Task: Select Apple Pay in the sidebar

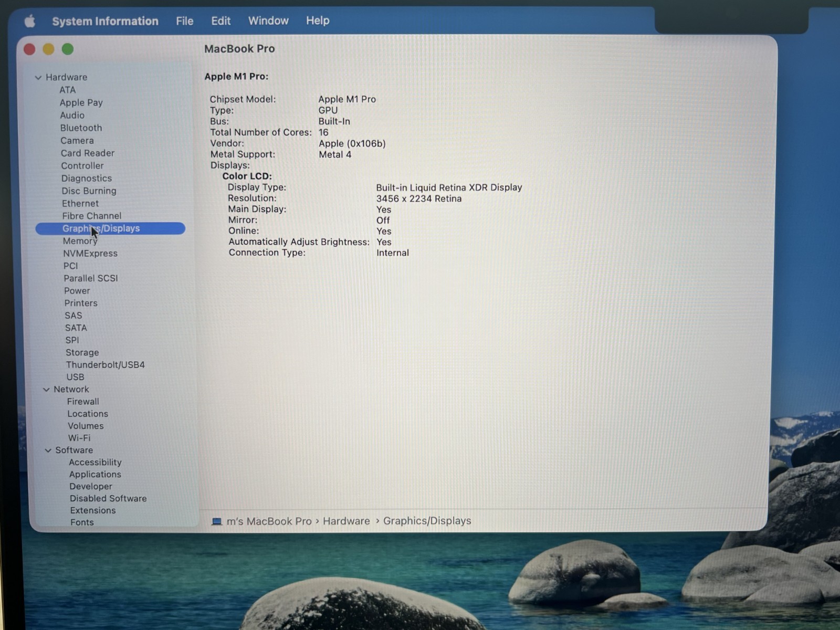Action: [x=81, y=102]
